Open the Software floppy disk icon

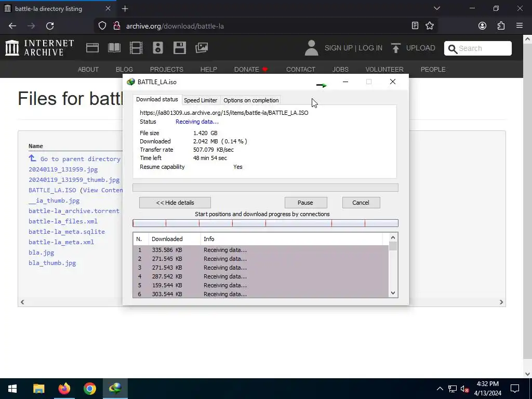(x=179, y=48)
